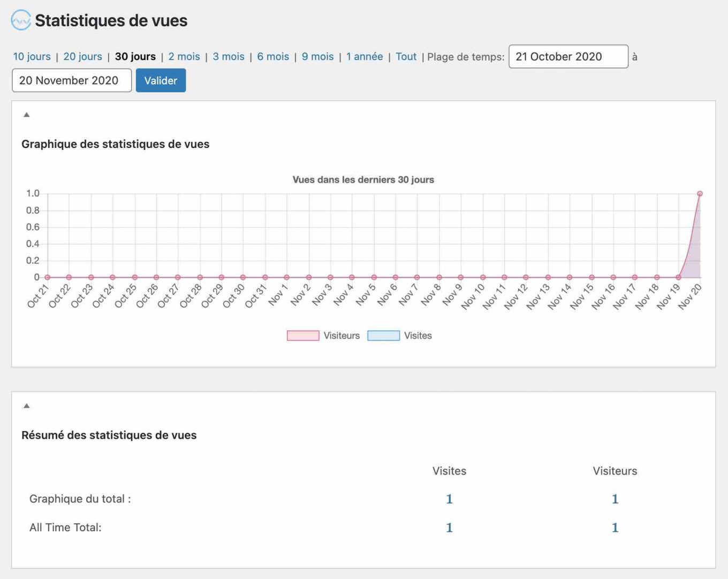This screenshot has height=579, width=728.
Task: Click the Nov 15 data point
Action: 591,277
